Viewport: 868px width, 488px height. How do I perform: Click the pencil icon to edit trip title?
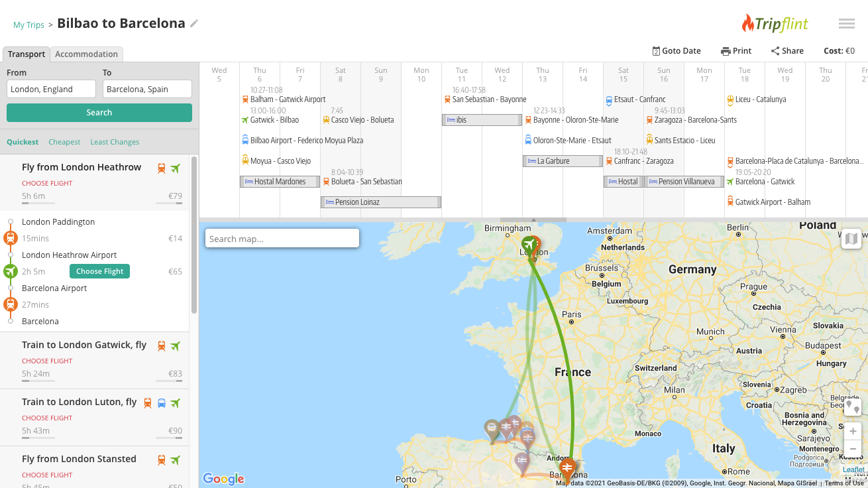[194, 24]
